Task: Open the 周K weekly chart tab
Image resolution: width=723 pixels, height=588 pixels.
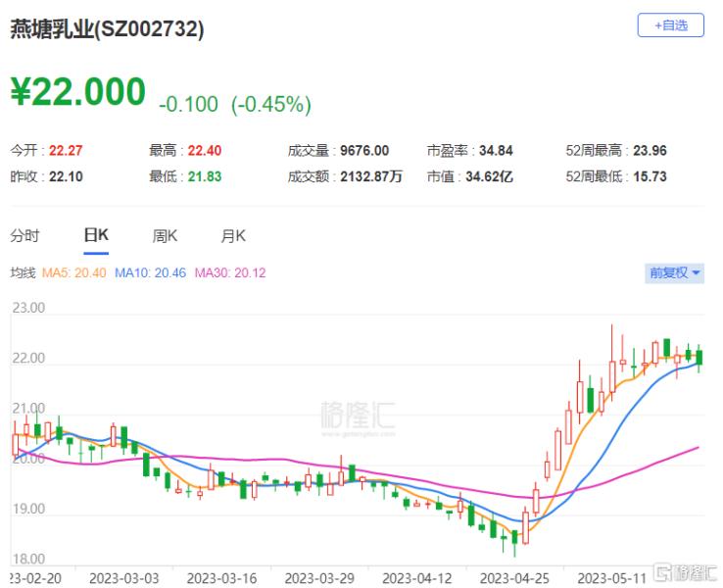Action: tap(165, 236)
